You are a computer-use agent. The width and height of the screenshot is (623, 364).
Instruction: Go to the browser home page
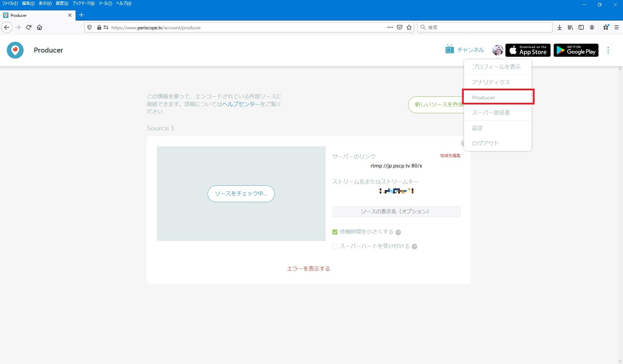point(39,27)
